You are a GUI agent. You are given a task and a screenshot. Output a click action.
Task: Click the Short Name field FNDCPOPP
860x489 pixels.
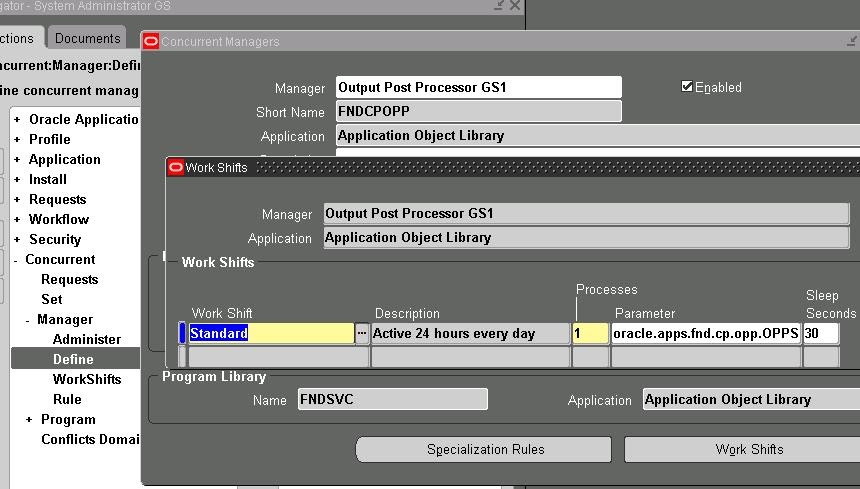click(479, 111)
